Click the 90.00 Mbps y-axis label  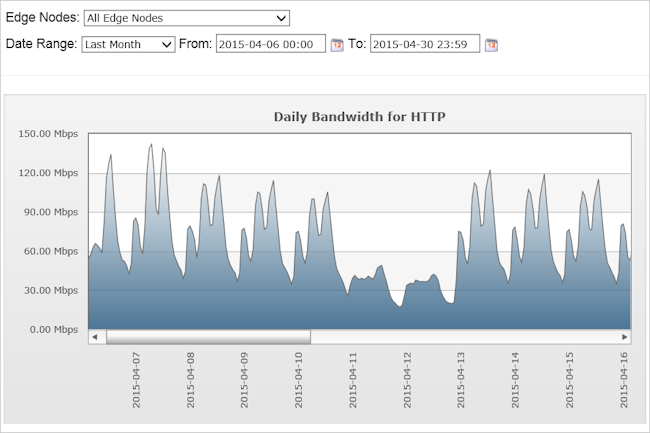tap(51, 212)
